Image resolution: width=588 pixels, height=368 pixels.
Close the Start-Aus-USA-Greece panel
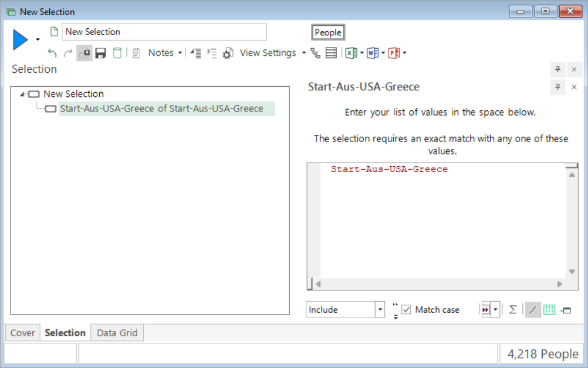(574, 87)
